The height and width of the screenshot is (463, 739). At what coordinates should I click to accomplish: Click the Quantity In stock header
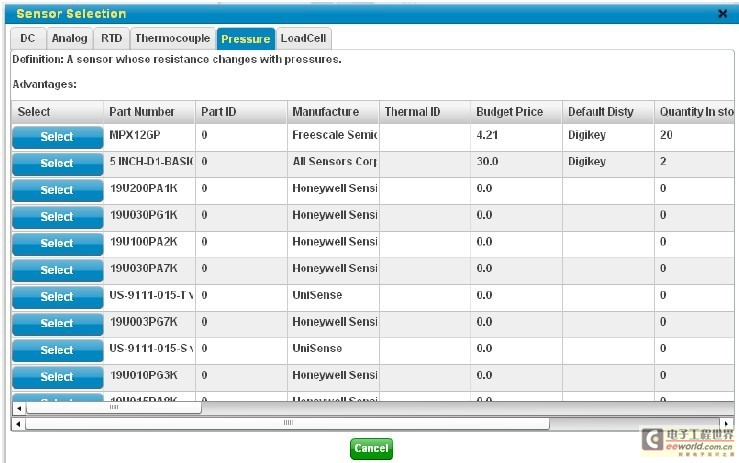pyautogui.click(x=696, y=112)
